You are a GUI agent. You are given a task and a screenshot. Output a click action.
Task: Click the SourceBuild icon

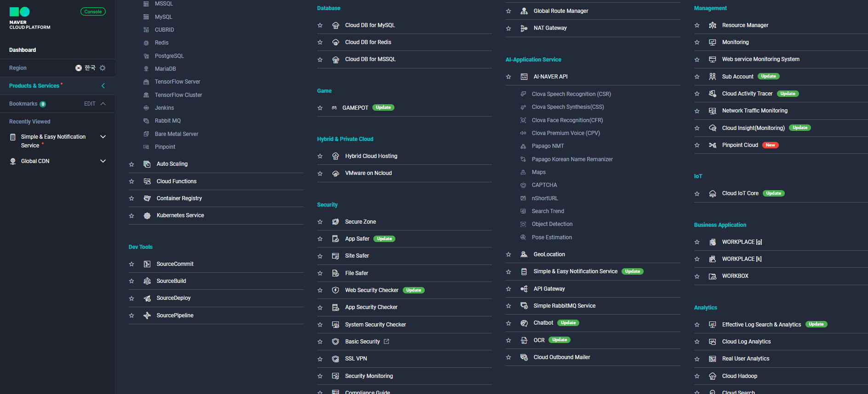147,281
